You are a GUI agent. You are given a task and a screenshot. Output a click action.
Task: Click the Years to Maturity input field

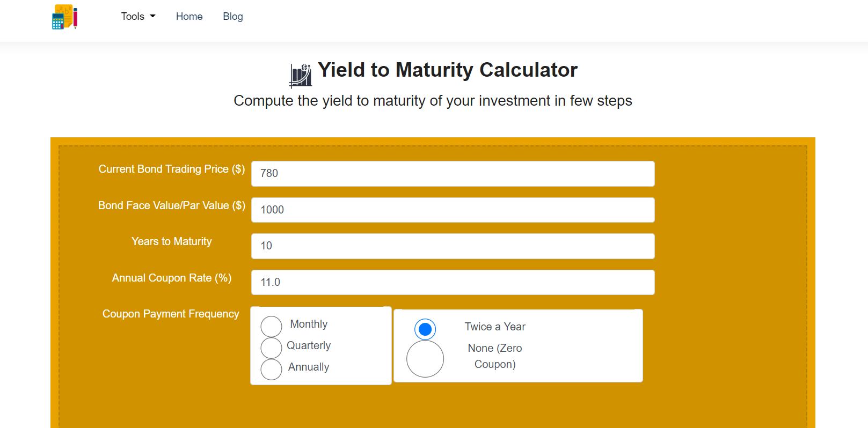coord(453,246)
